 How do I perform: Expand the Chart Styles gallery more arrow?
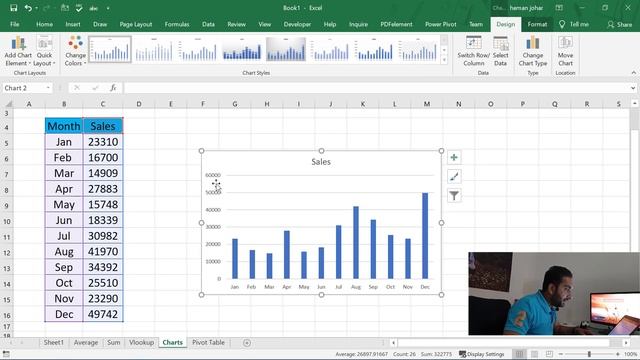tap(444, 60)
